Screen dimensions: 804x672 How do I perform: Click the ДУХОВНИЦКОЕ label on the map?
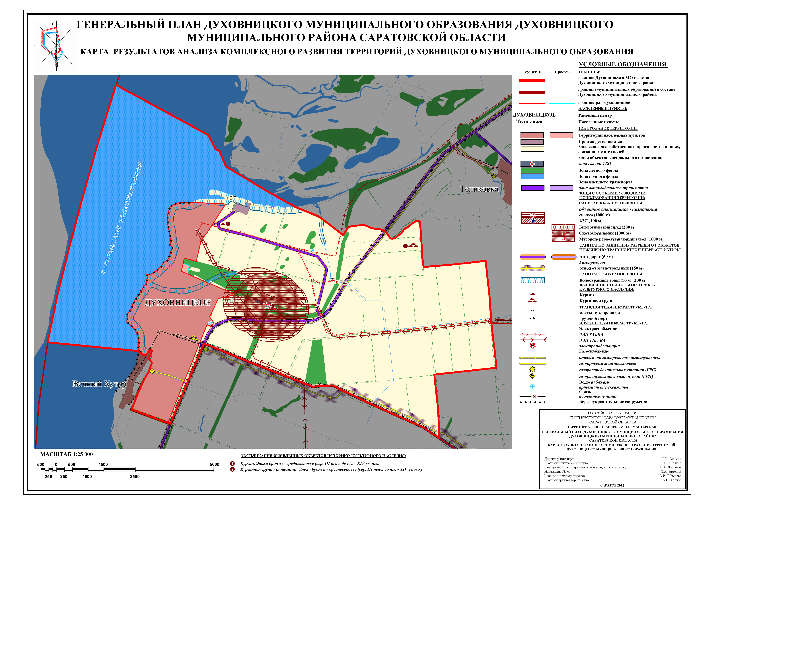pyautogui.click(x=178, y=303)
